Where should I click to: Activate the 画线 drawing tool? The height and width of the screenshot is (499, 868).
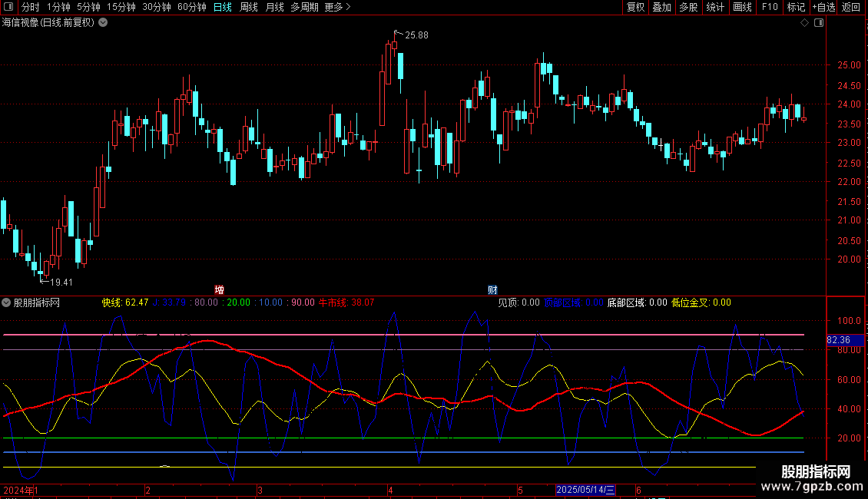(x=742, y=7)
